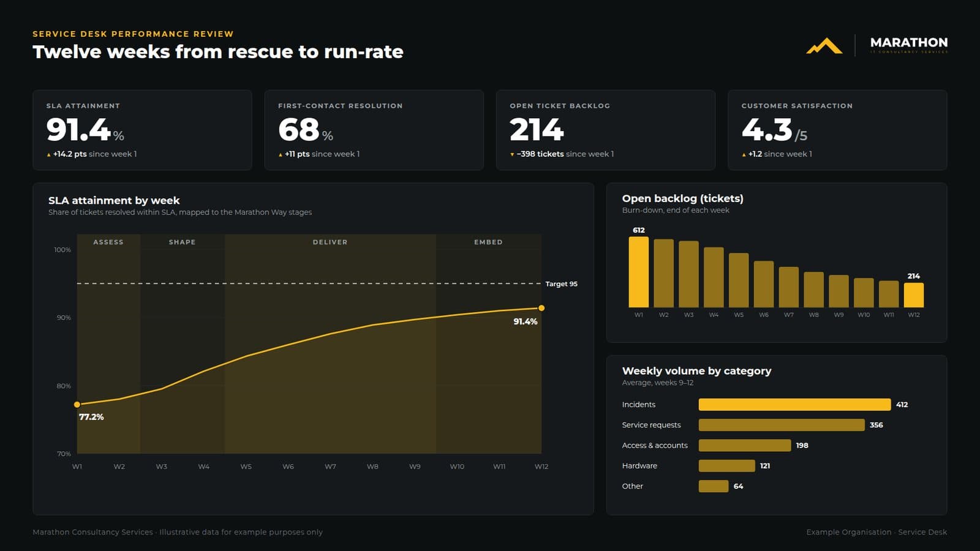Click the Incidents bar valued 412

tap(795, 405)
